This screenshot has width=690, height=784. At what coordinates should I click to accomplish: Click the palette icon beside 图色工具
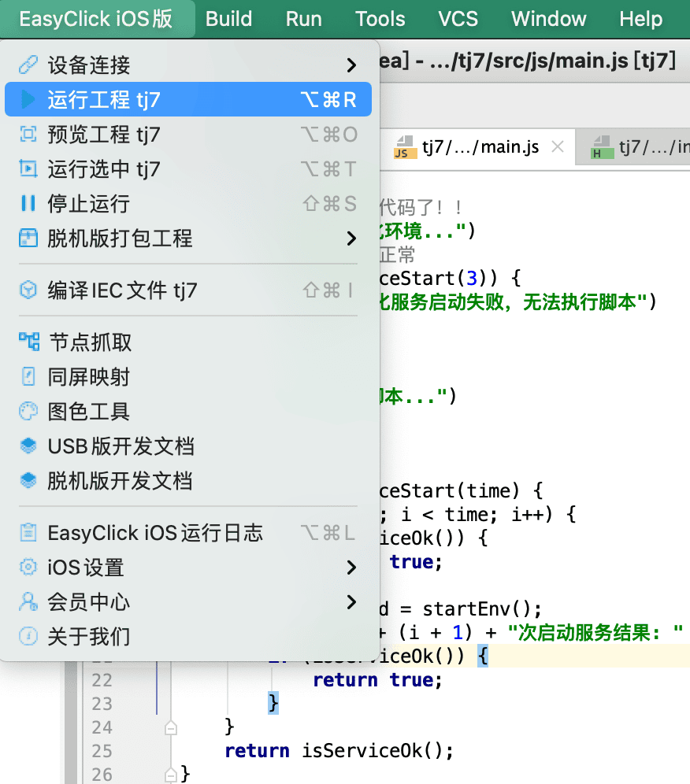(x=28, y=412)
